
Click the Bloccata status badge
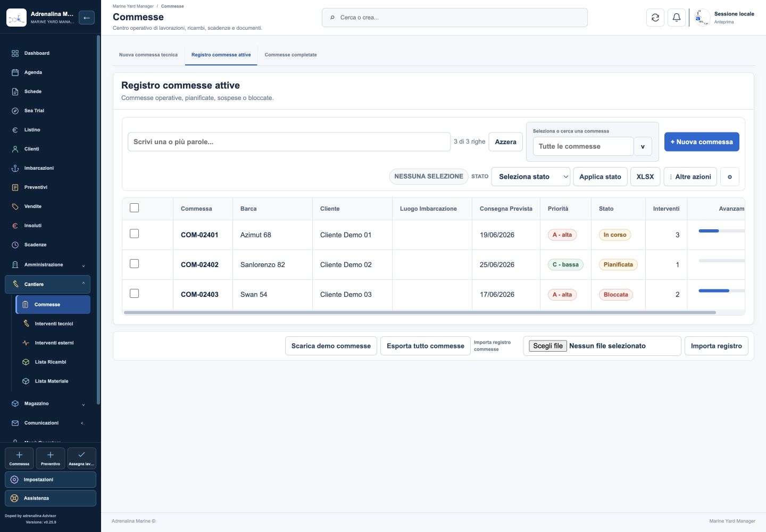[x=615, y=294]
